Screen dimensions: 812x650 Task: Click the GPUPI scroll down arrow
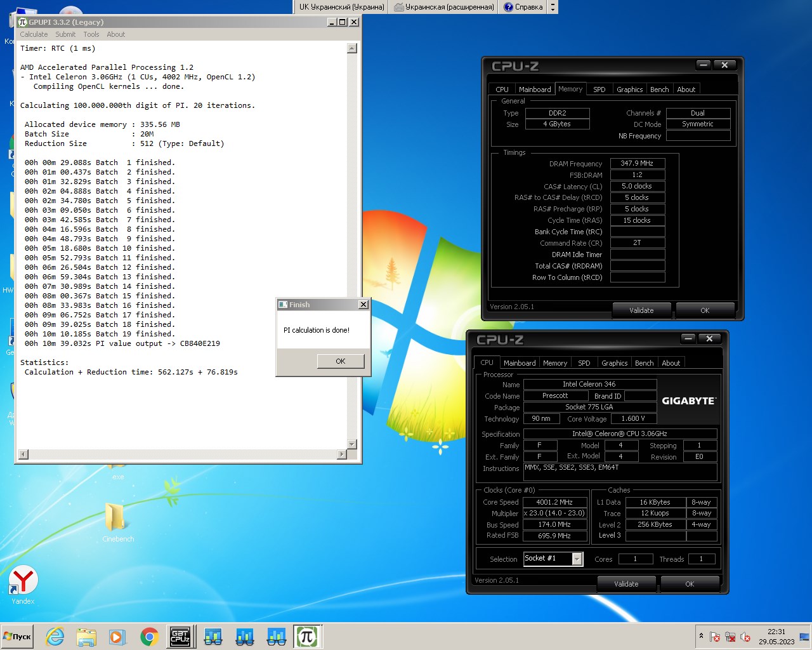click(x=352, y=444)
